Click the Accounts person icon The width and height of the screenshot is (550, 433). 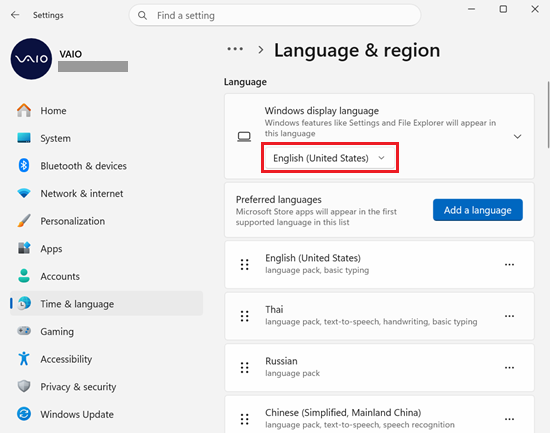pyautogui.click(x=24, y=276)
